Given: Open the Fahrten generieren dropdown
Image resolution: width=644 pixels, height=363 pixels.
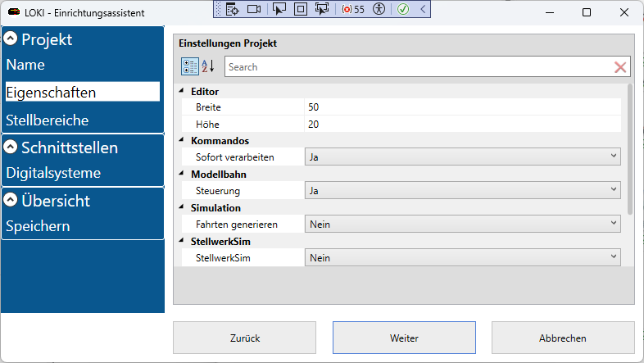Looking at the screenshot, I should (462, 223).
